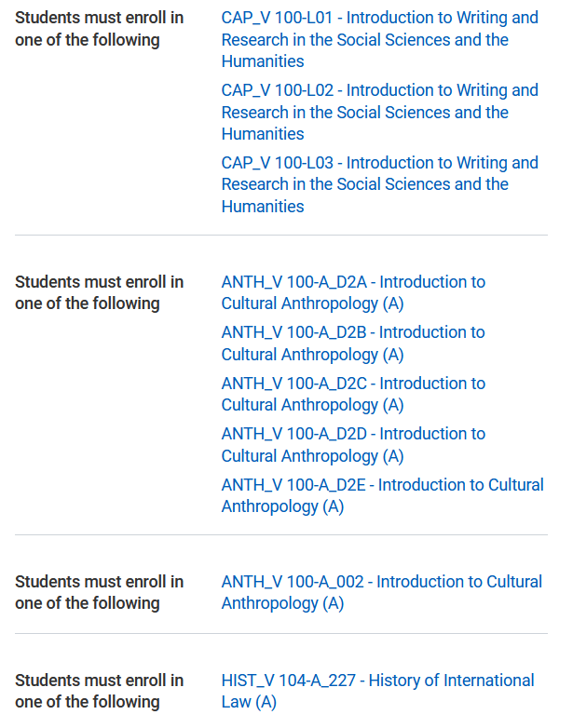Viewport: 573px width, 728px height.
Task: Click 'Students must enroll' label beside HIST_V 104
Action: [99, 691]
